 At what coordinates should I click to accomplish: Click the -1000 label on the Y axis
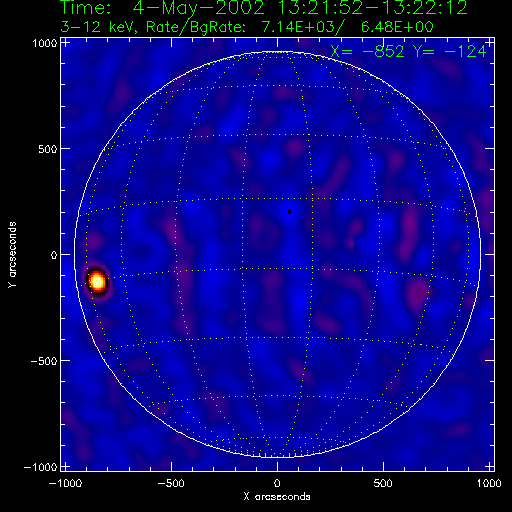[40, 467]
